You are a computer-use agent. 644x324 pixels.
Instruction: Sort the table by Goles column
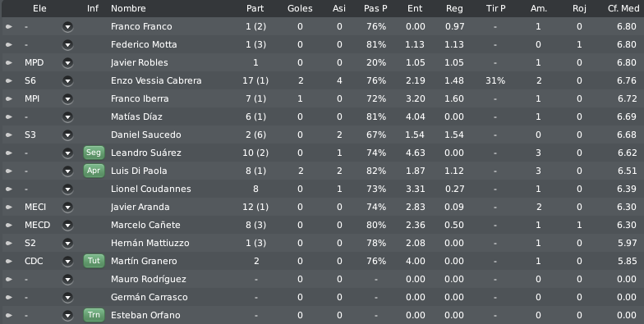[x=300, y=8]
